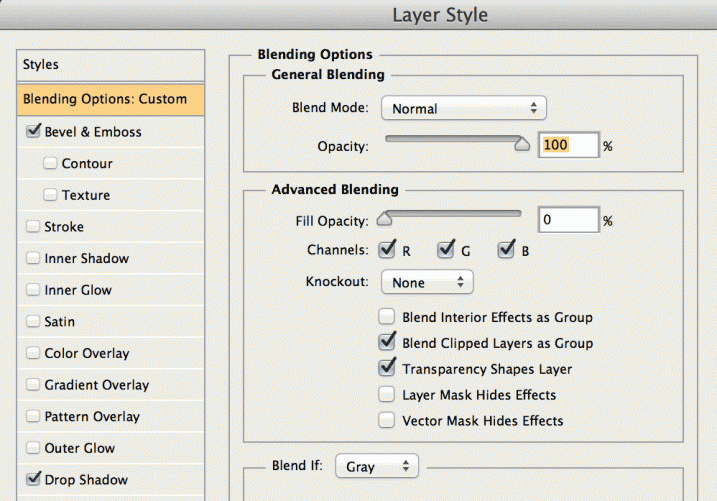Select the Inner Glow style entry
This screenshot has width=717, height=501.
point(78,290)
